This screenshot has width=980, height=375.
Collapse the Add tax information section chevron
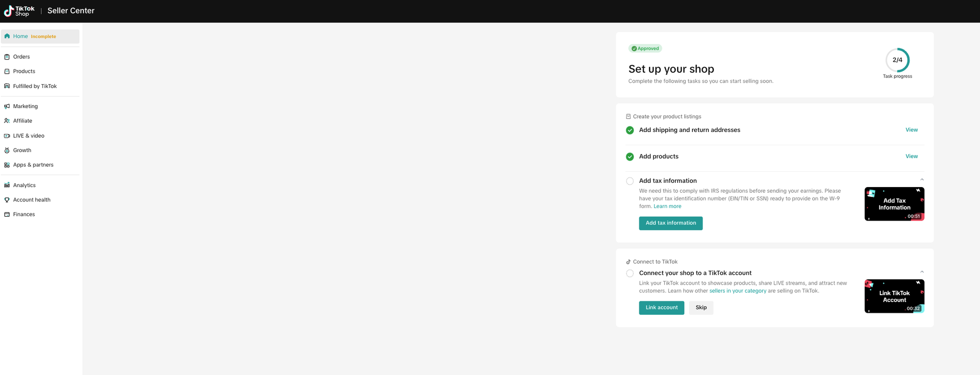pyautogui.click(x=922, y=180)
